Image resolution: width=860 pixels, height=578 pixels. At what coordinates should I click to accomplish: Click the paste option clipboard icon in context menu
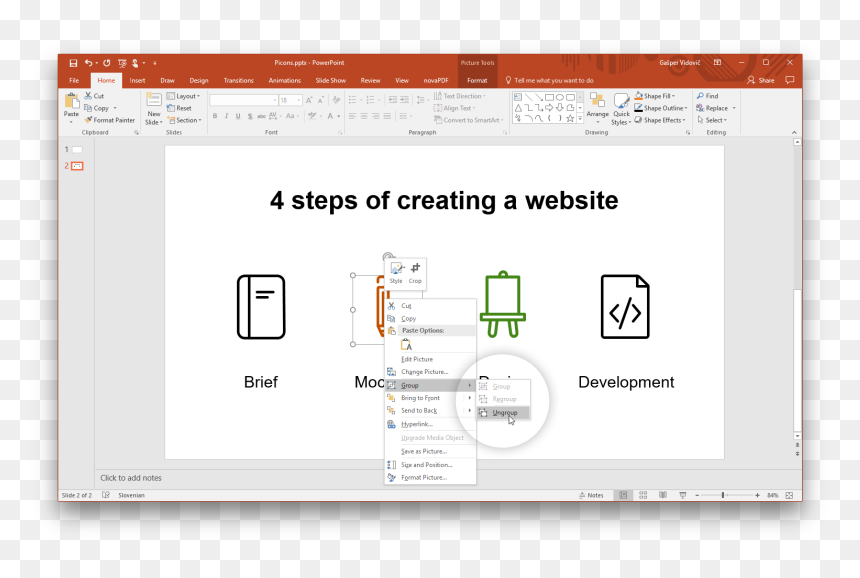tap(406, 344)
